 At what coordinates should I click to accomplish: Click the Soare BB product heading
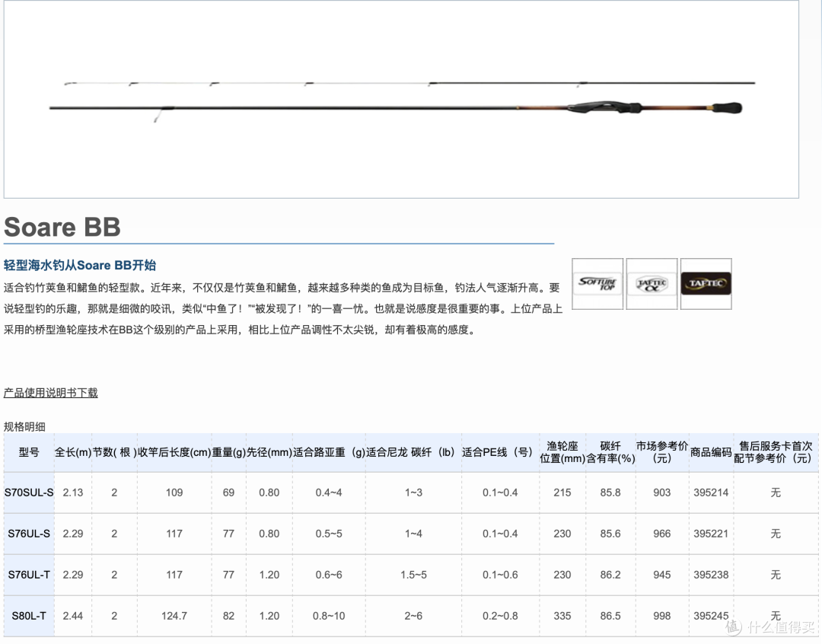[x=62, y=227]
